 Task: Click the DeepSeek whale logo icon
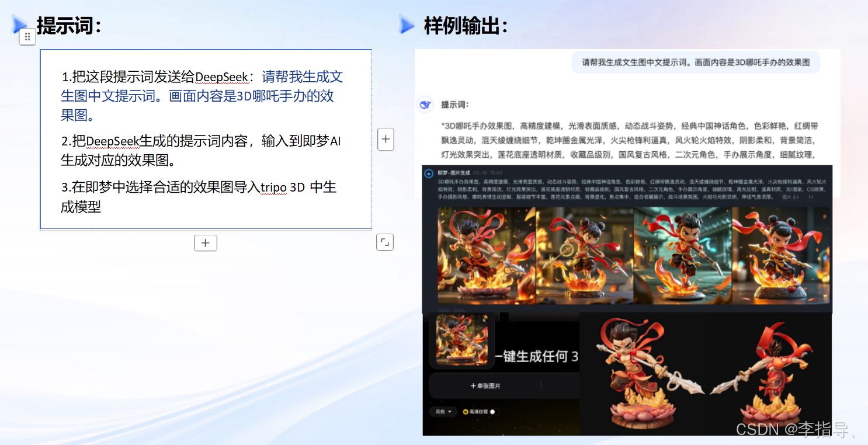pos(425,105)
